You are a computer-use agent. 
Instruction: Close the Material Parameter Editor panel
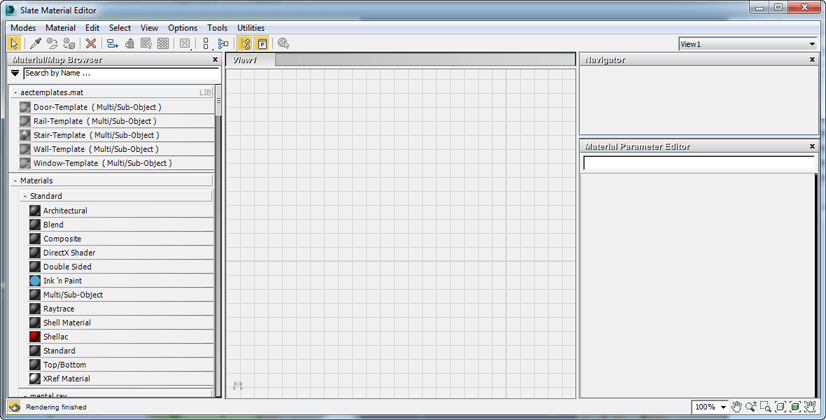coord(812,146)
